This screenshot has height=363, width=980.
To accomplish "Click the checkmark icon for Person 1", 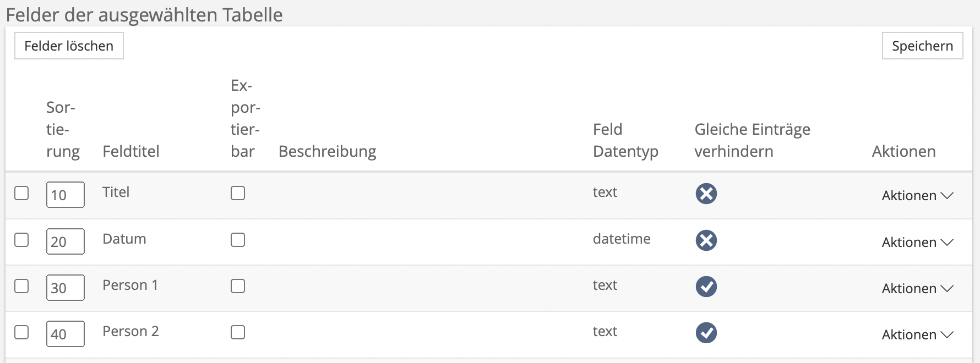I will click(x=706, y=287).
